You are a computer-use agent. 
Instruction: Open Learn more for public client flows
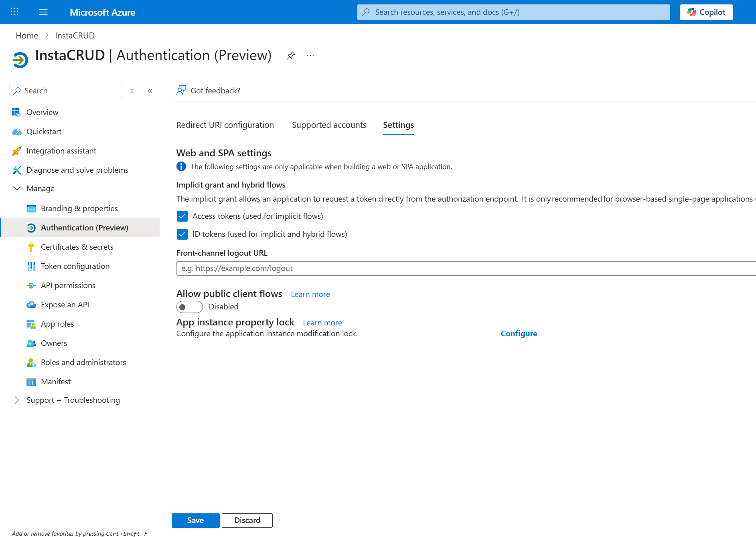310,295
